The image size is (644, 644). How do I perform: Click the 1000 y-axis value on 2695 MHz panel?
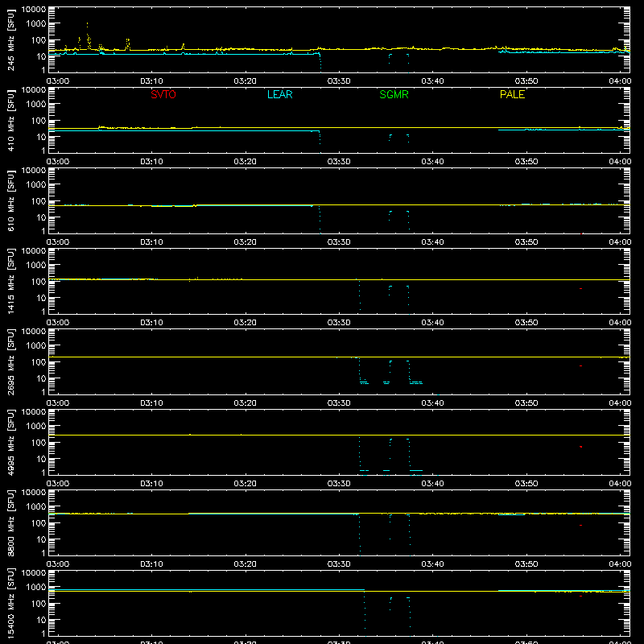36,345
